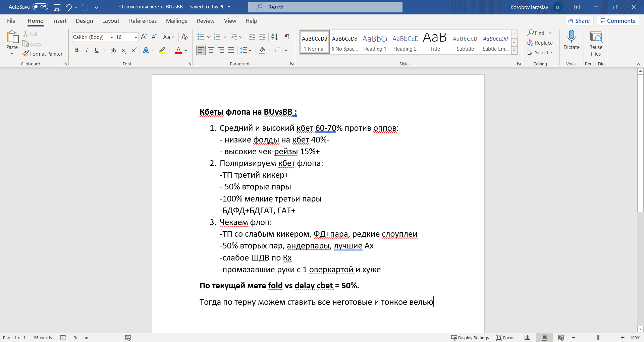644x342 pixels.
Task: Open line spacing dropdown
Action: 246,50
